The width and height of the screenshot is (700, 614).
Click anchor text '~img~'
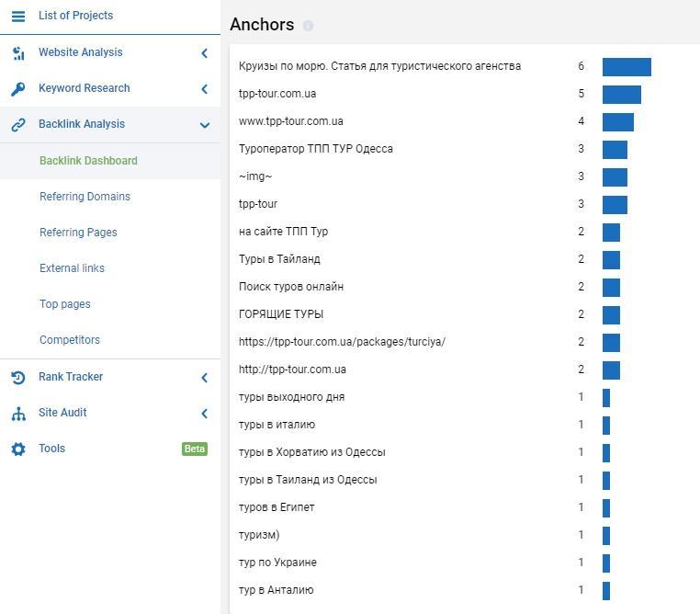pyautogui.click(x=255, y=176)
